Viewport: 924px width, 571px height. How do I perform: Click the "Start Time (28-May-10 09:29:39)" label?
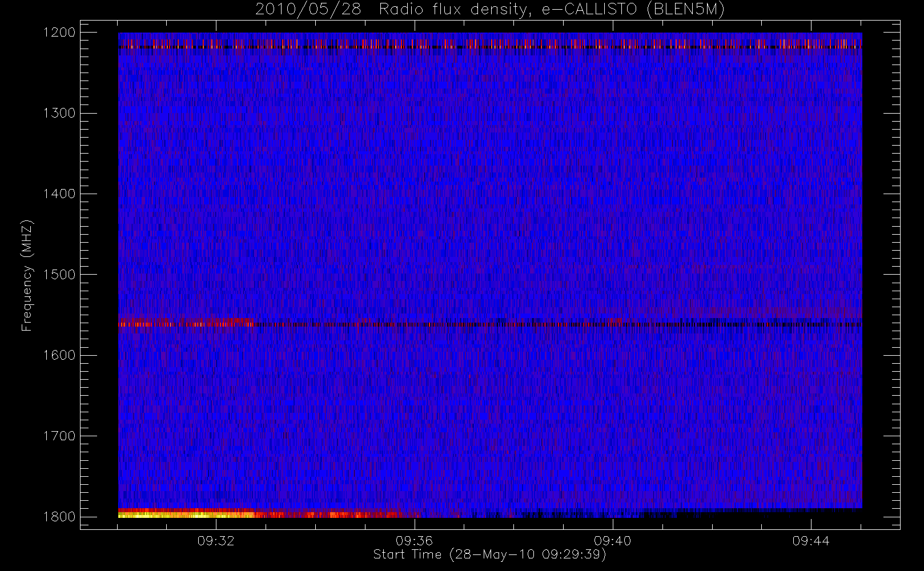489,554
